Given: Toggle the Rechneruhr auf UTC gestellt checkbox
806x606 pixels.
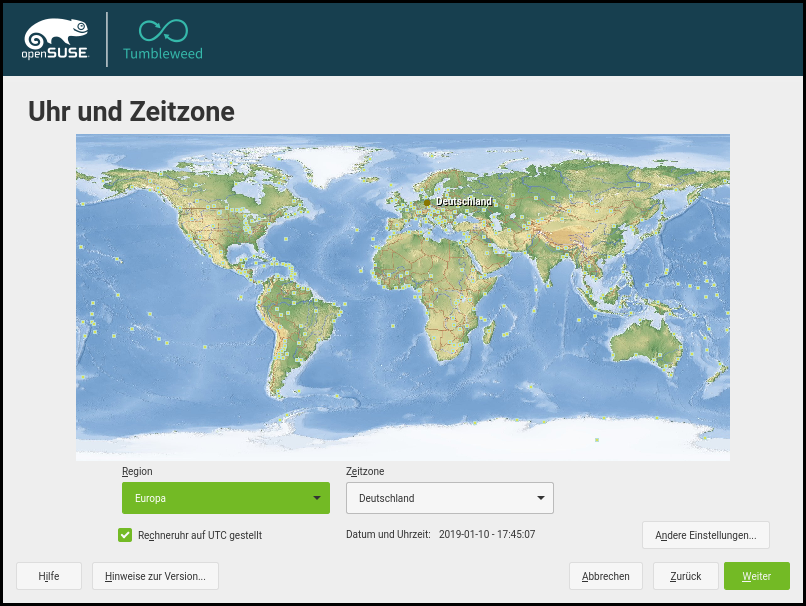Looking at the screenshot, I should 125,535.
